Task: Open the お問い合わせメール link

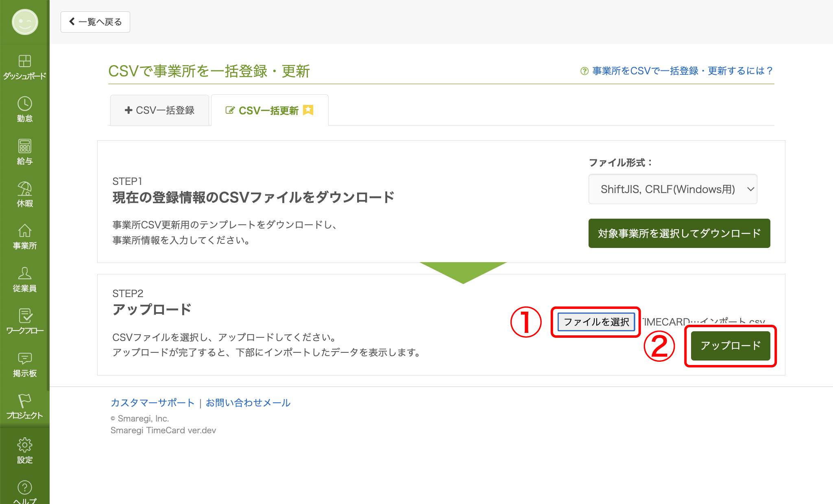Action: (x=248, y=403)
